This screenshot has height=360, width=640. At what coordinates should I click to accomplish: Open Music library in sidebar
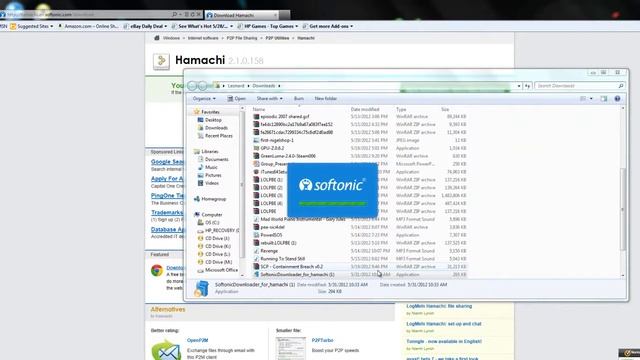[208, 167]
